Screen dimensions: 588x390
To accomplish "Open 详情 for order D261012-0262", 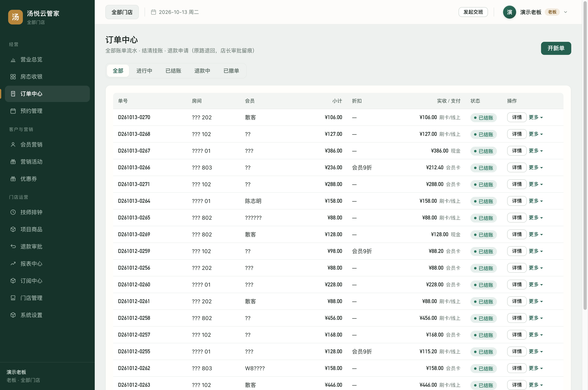I will tap(517, 368).
